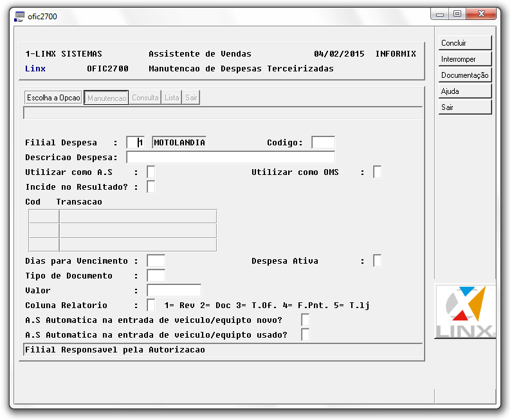Focus the Tipo de Documento field
Image resolution: width=512 pixels, height=420 pixels.
(156, 276)
